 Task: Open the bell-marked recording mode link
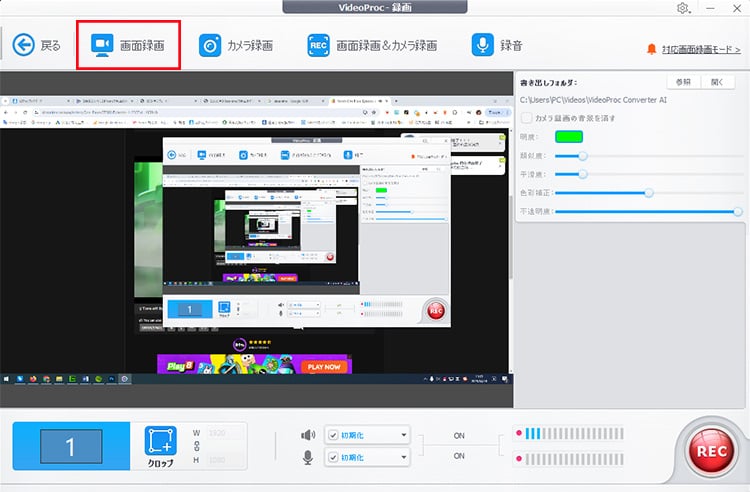tap(694, 48)
